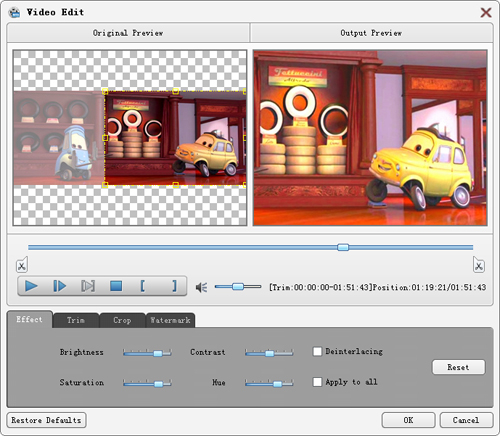
Task: Click the bottom-middle crop handle
Action: (176, 185)
